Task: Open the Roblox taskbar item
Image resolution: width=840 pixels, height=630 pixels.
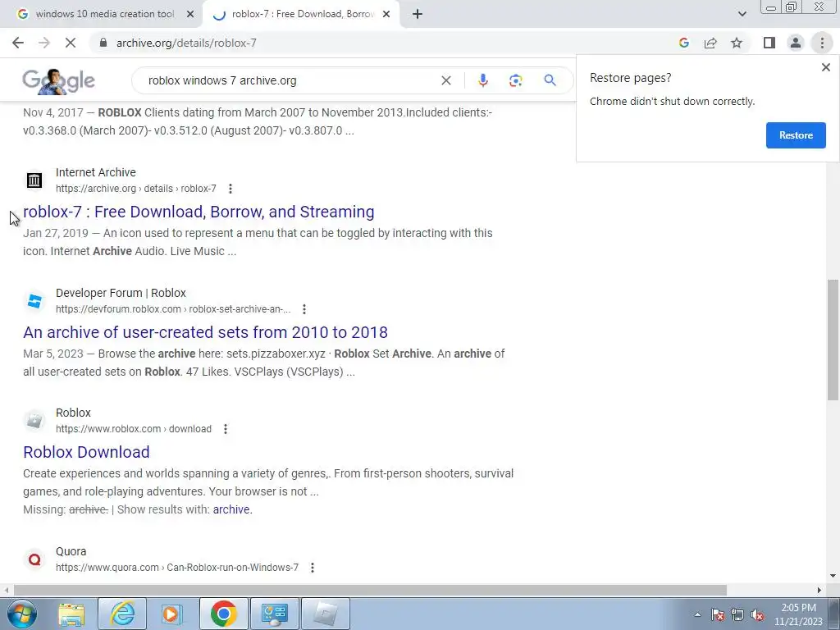Action: (x=325, y=614)
